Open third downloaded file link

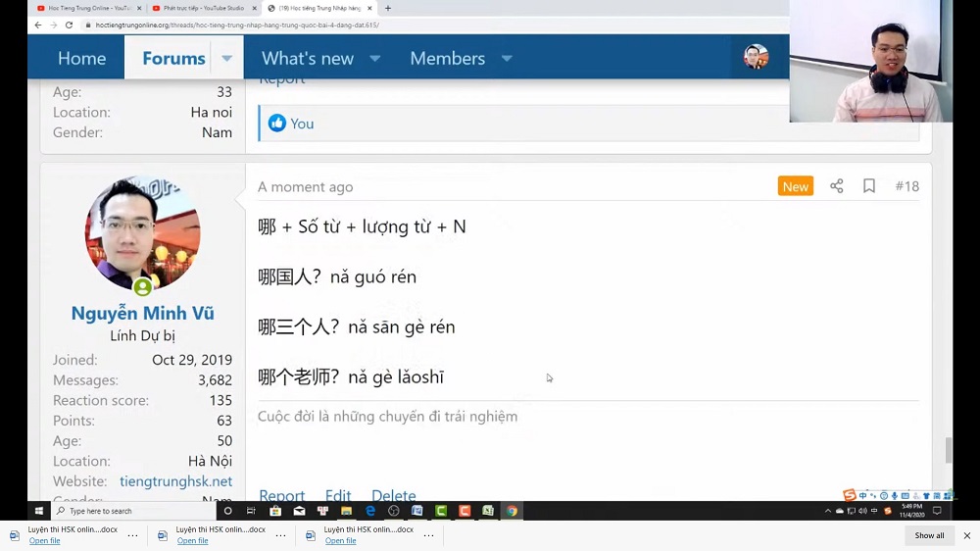[x=341, y=540]
